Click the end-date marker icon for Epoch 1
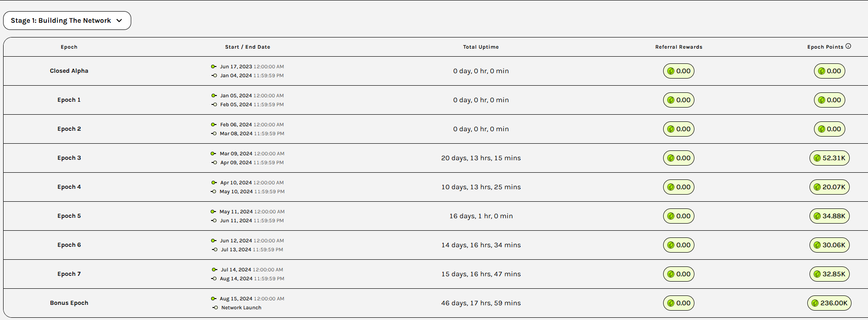Screen dimensions: 868x320 (x=214, y=104)
